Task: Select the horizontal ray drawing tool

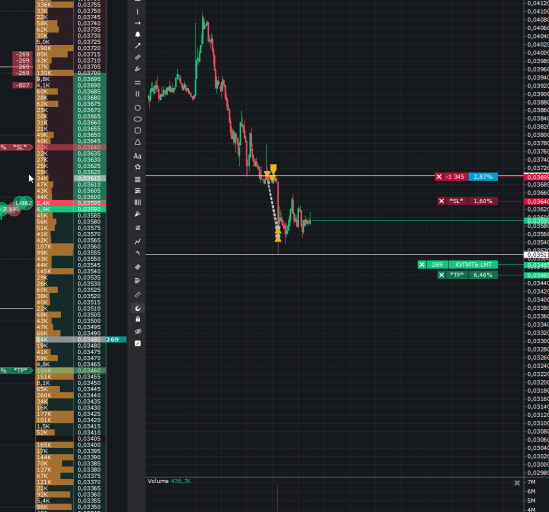Action: pyautogui.click(x=137, y=23)
